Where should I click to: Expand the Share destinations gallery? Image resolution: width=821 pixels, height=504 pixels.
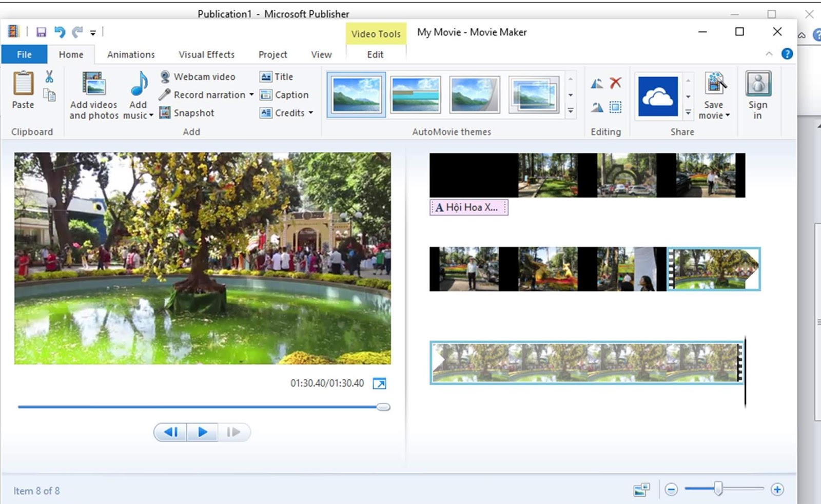[688, 112]
